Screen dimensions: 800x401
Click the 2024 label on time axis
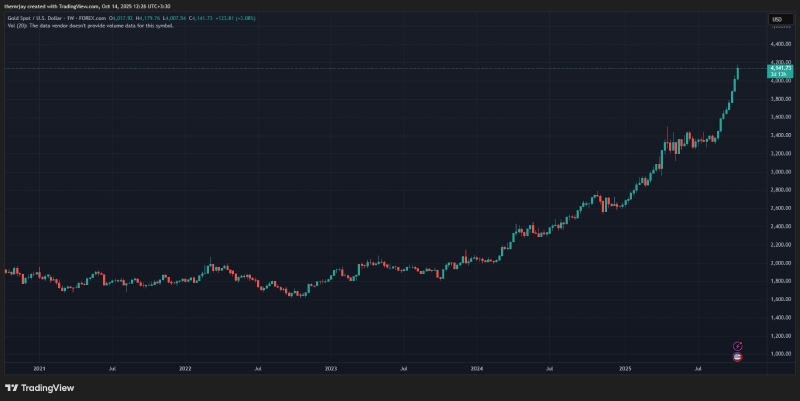[x=477, y=368]
